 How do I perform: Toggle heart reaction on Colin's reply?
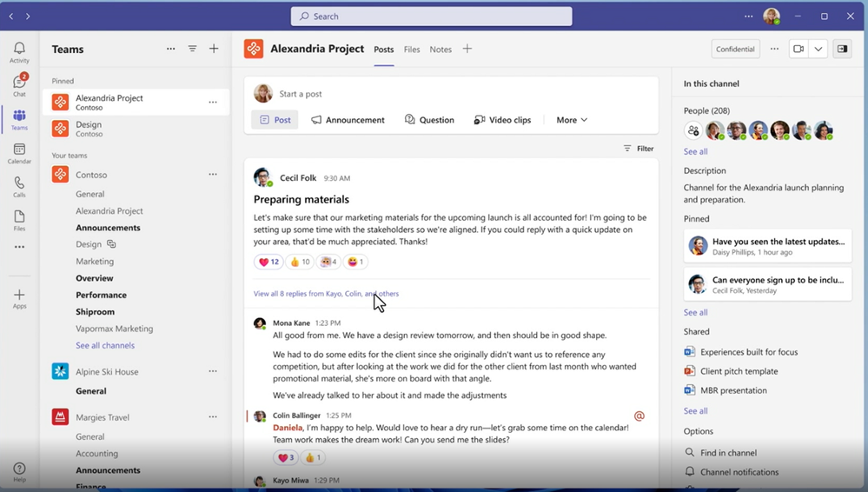(286, 457)
